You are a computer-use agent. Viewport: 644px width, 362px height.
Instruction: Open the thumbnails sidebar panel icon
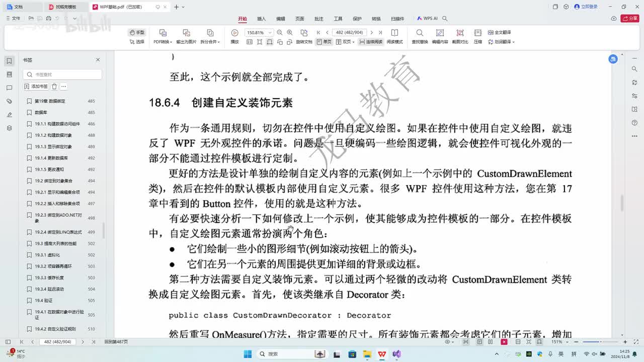point(9,74)
